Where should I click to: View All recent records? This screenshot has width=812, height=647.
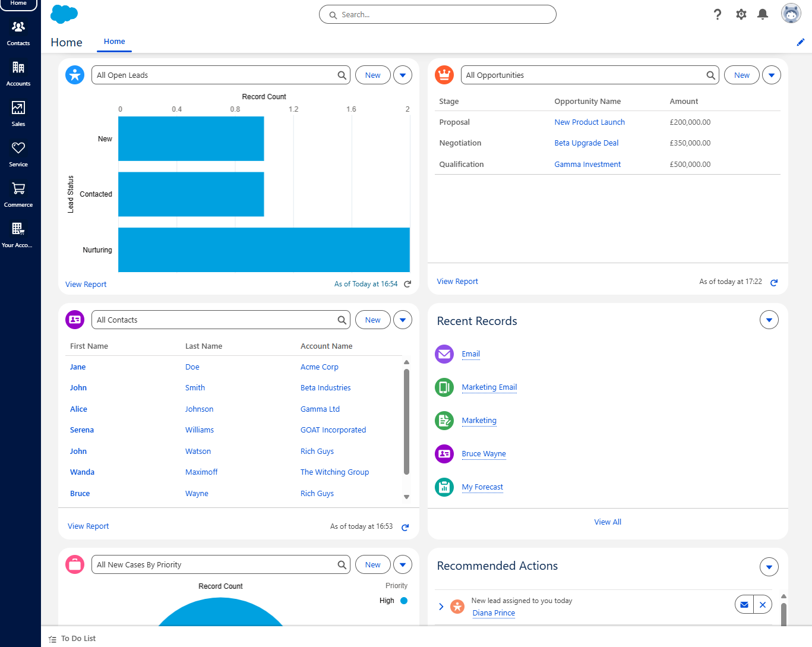607,521
